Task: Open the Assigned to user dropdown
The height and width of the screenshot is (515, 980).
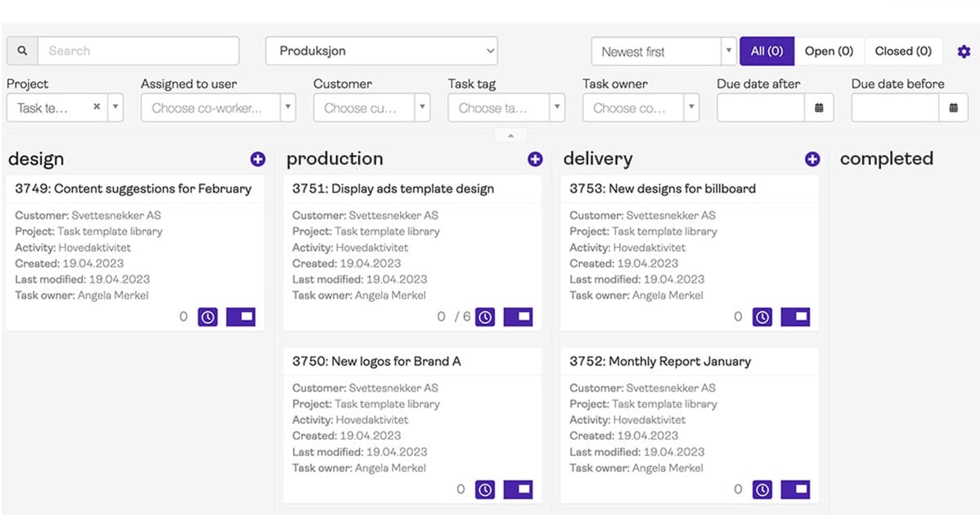Action: (x=218, y=107)
